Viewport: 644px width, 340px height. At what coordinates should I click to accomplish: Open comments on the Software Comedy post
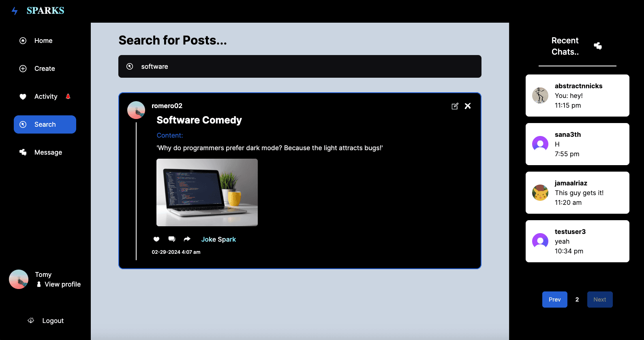[172, 239]
